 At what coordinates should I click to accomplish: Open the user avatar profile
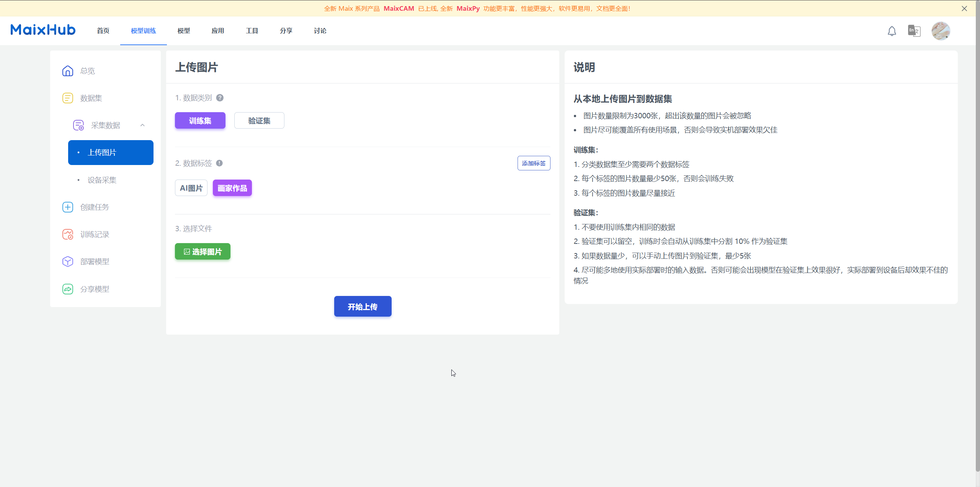point(941,31)
